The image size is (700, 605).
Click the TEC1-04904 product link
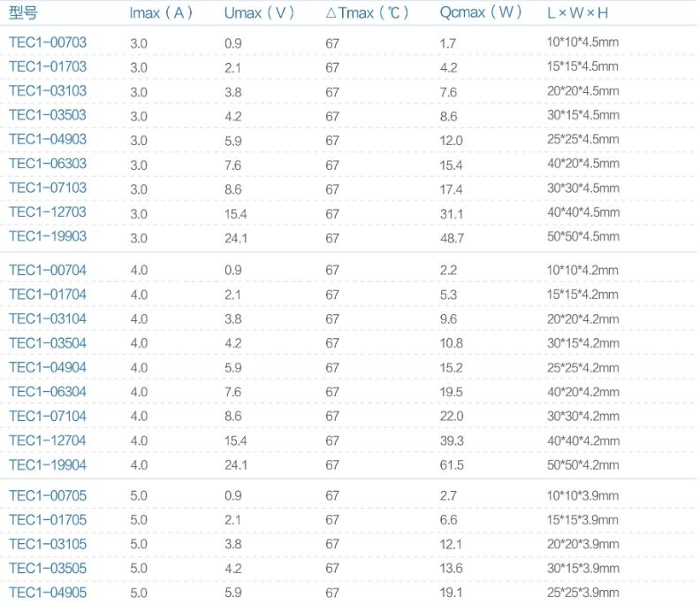48,367
